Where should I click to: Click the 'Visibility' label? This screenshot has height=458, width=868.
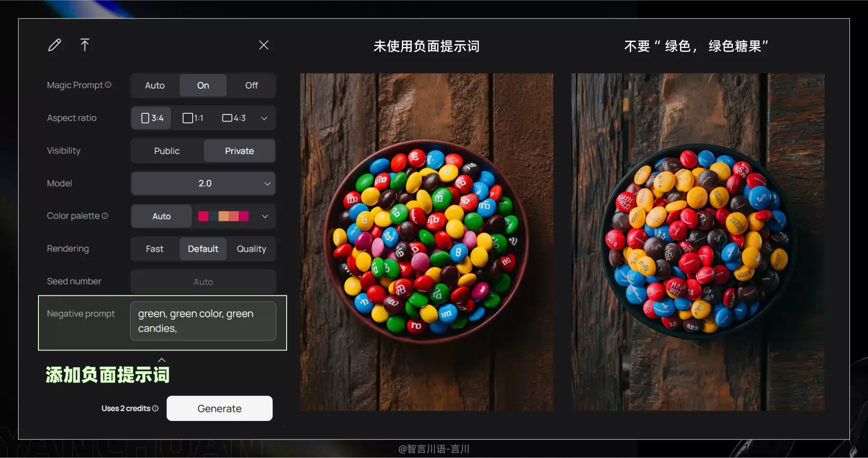64,150
